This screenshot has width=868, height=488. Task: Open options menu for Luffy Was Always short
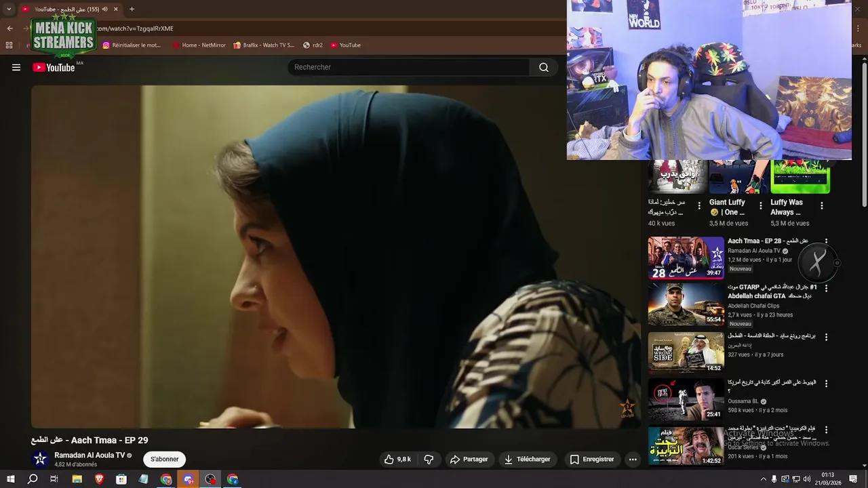[x=822, y=206]
